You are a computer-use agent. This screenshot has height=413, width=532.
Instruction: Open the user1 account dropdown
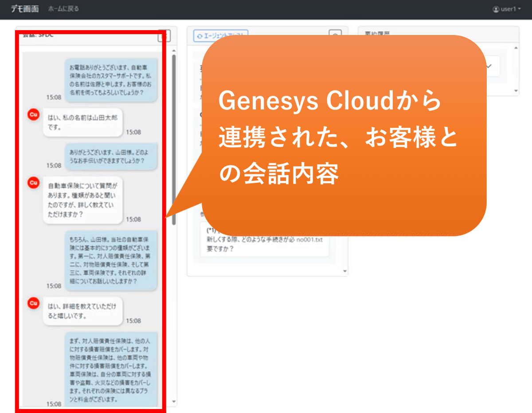coord(506,9)
